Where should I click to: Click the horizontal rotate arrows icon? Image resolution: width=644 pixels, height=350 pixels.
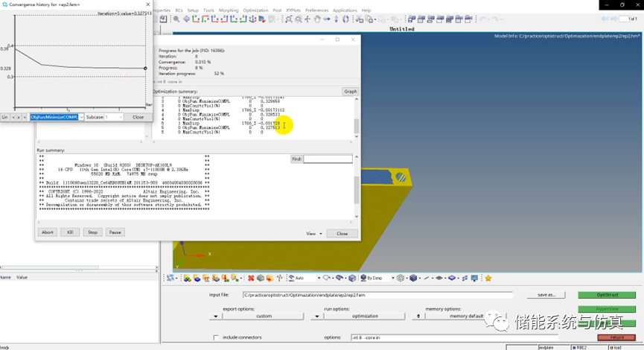327,19
